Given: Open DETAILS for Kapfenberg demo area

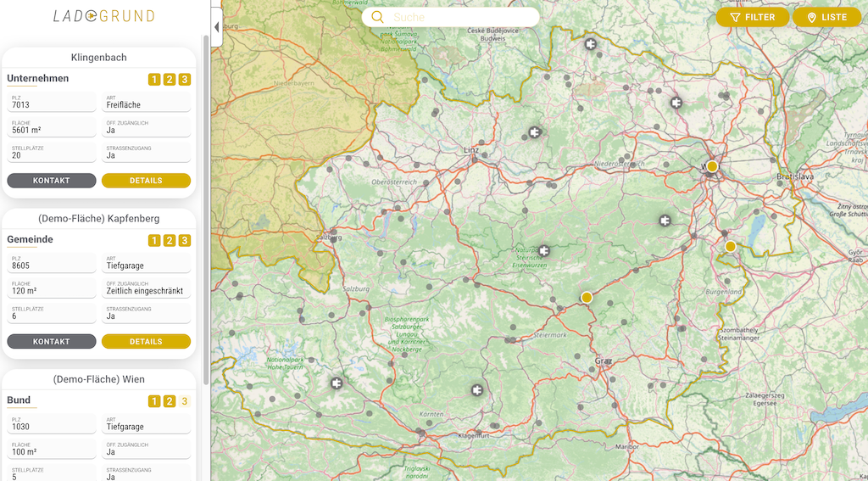Looking at the screenshot, I should [x=146, y=341].
